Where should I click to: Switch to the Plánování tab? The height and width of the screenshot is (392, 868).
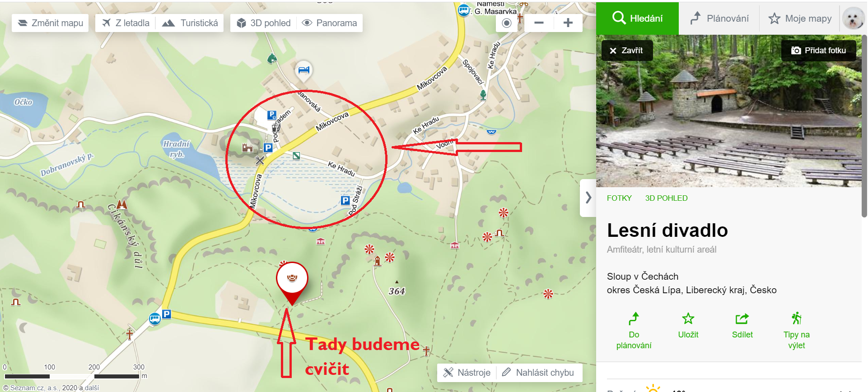(719, 18)
